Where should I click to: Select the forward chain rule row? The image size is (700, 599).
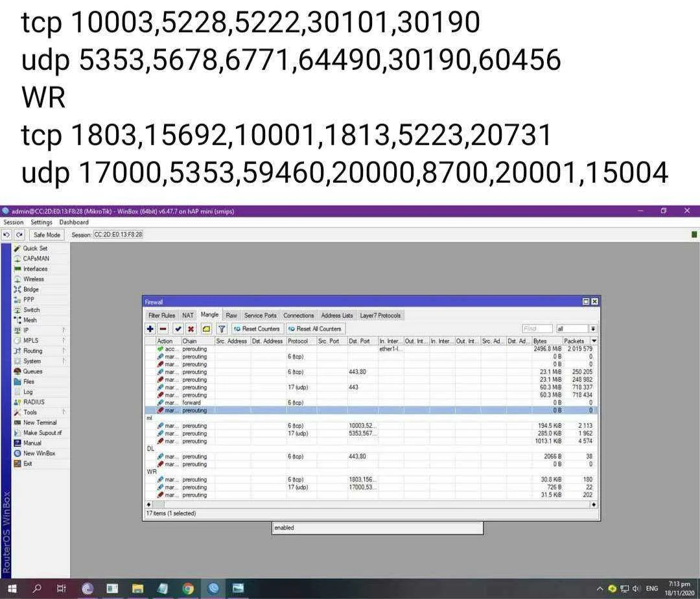(371, 403)
